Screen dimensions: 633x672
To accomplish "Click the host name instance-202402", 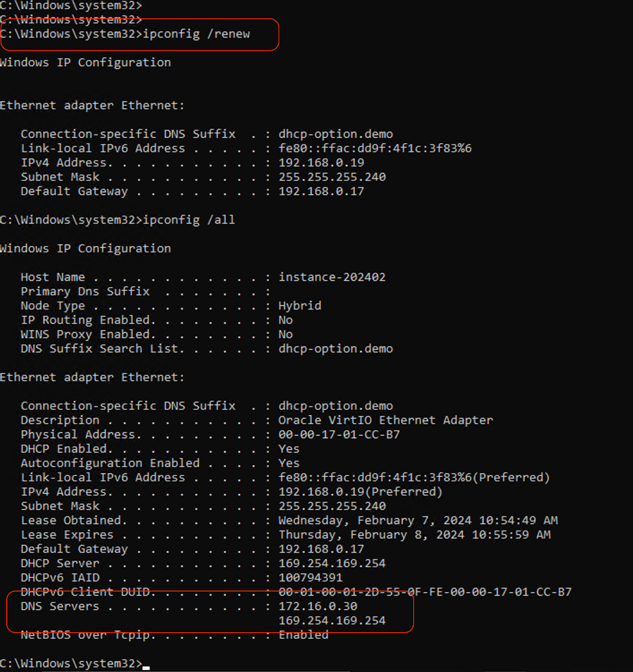I will 332,277.
